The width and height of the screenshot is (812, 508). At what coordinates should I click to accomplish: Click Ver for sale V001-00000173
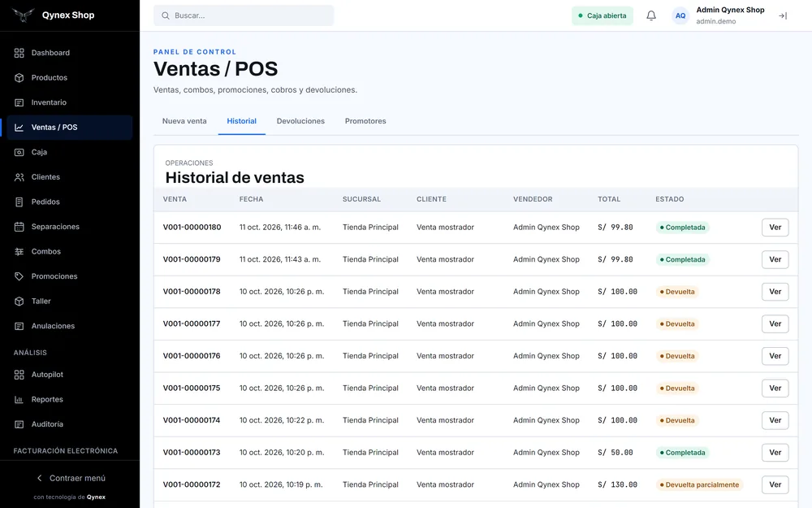click(x=775, y=453)
